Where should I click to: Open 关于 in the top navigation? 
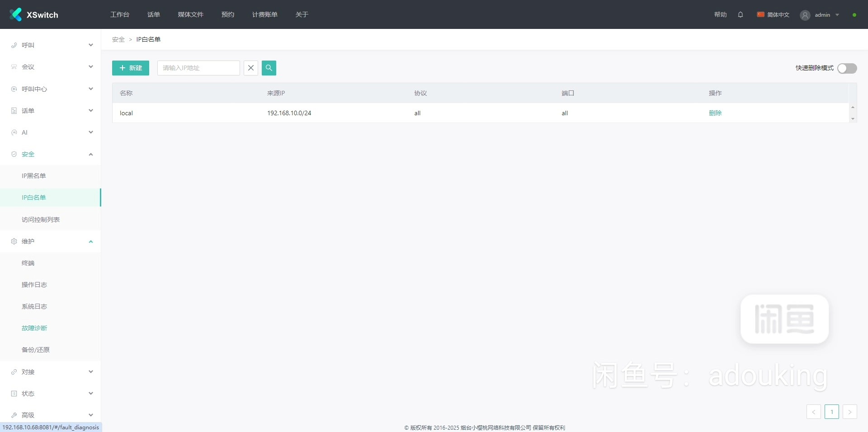coord(302,14)
